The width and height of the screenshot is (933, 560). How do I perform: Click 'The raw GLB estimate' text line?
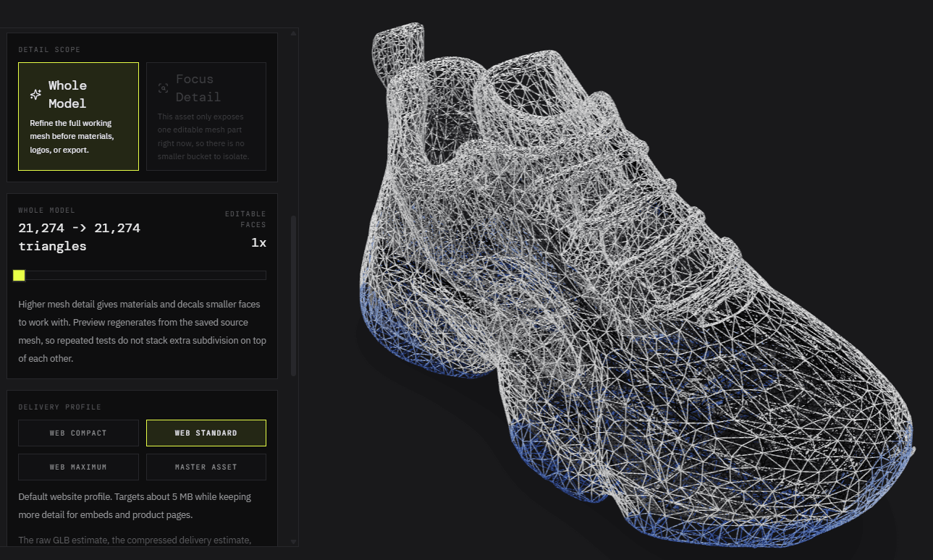[135, 540]
